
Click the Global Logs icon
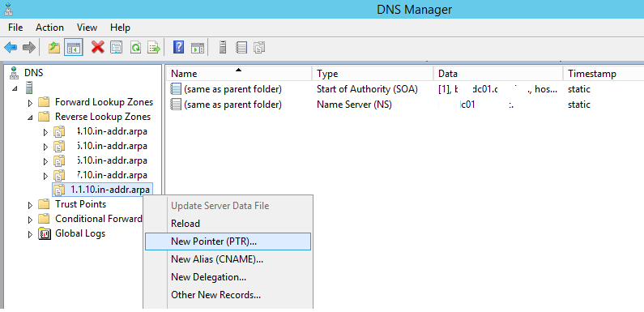pos(45,233)
